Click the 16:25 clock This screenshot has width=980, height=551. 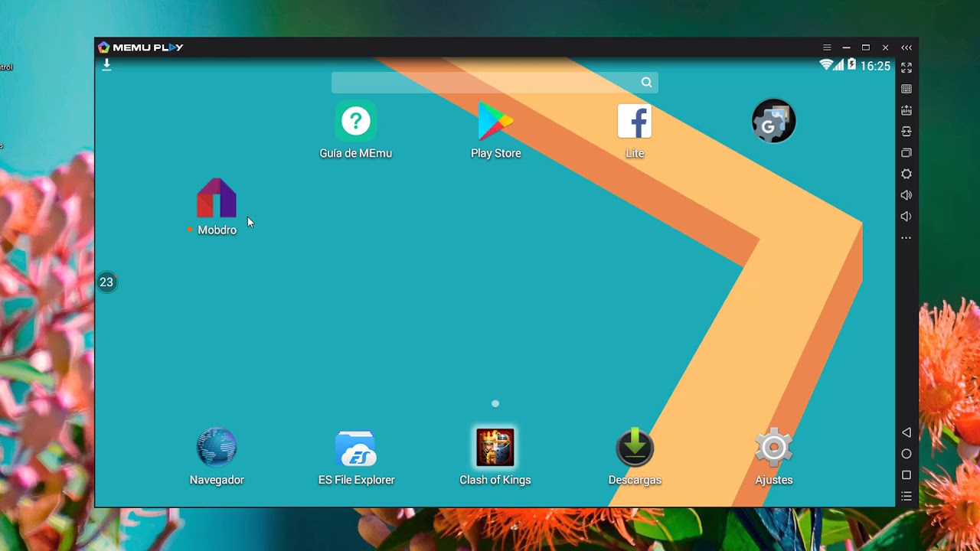(875, 66)
